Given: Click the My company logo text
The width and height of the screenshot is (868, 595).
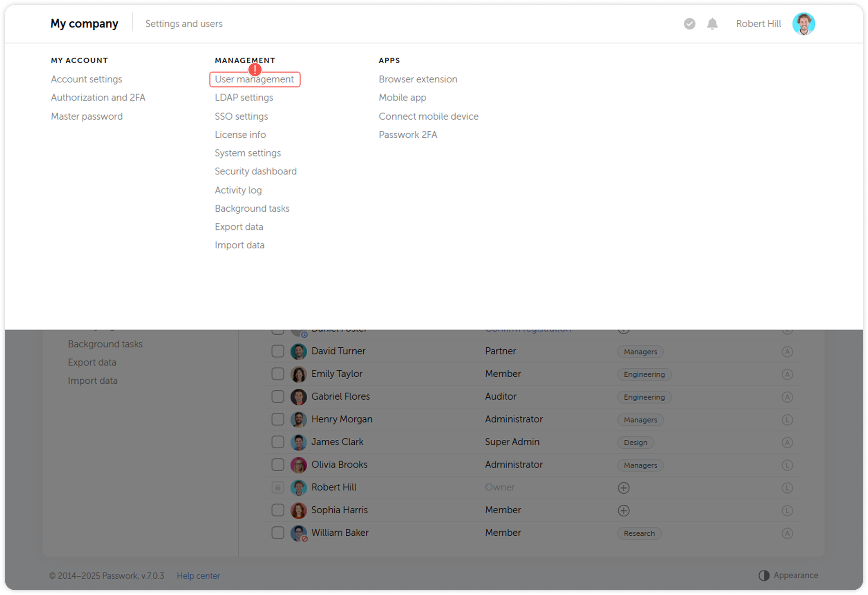Looking at the screenshot, I should (84, 24).
